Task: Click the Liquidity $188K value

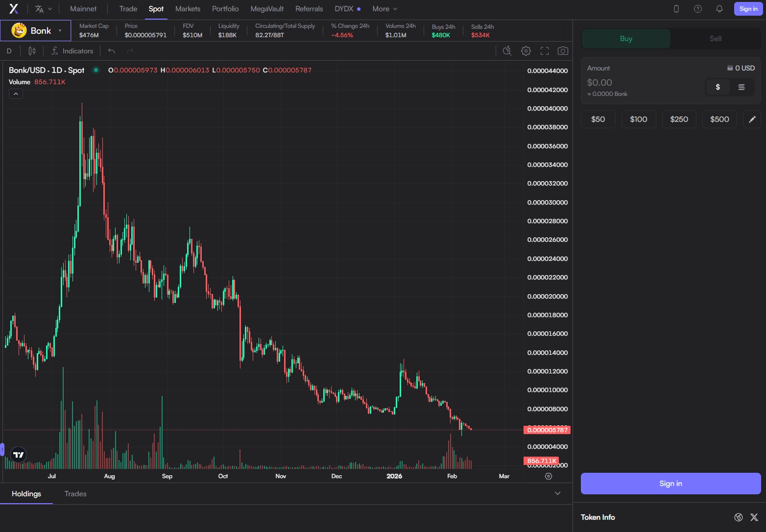Action: tap(227, 35)
